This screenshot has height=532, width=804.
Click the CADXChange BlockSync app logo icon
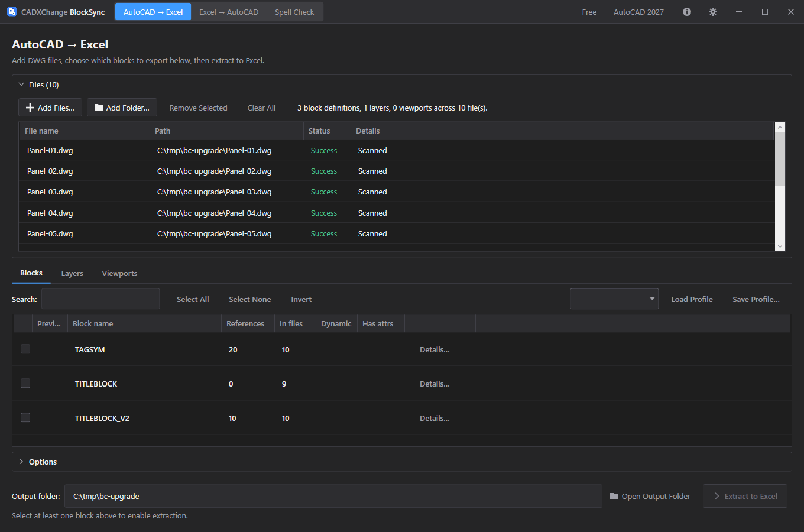coord(12,12)
